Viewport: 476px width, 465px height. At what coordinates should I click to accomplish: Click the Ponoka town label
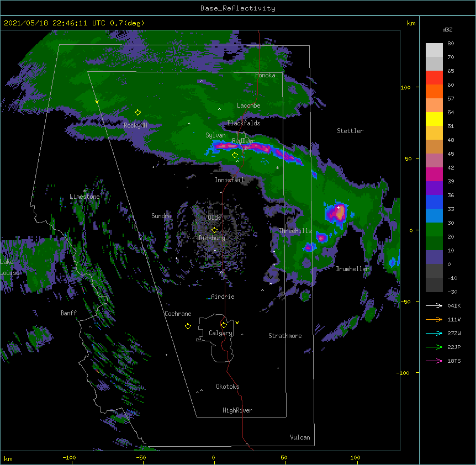tap(265, 75)
